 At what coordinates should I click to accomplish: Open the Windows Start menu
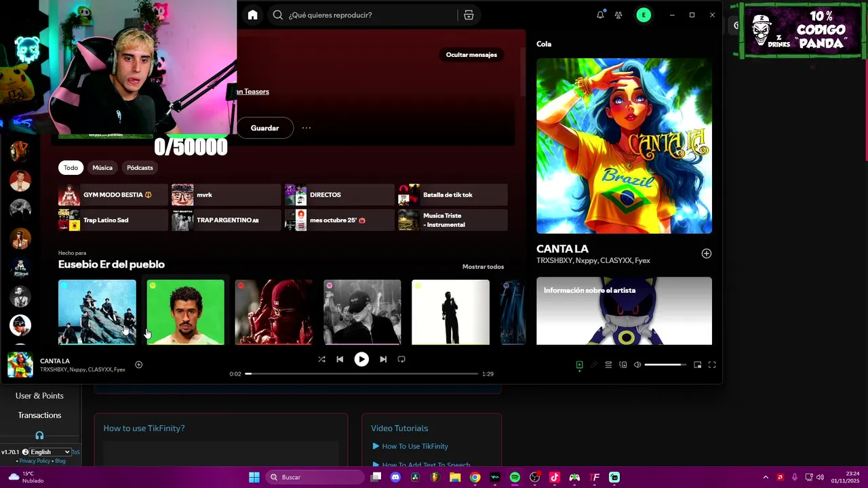pos(254,477)
